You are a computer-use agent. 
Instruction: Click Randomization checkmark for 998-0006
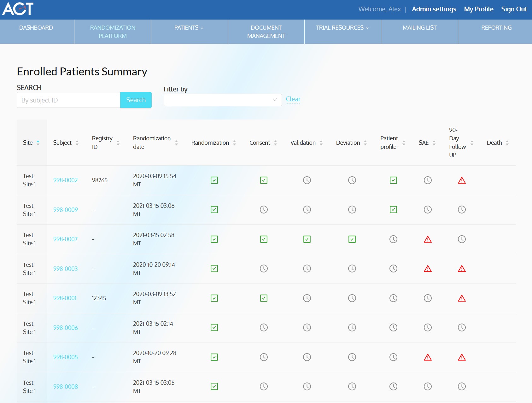click(x=214, y=327)
